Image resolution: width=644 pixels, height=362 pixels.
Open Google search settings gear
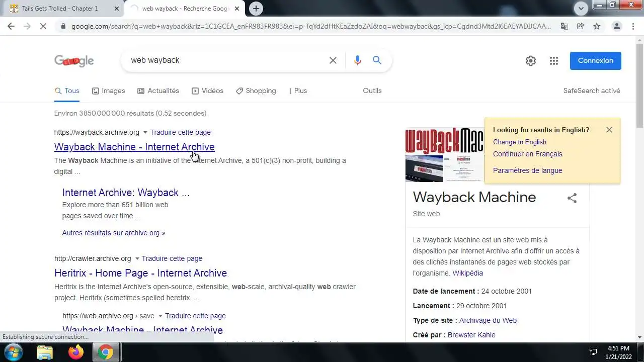[x=531, y=61]
